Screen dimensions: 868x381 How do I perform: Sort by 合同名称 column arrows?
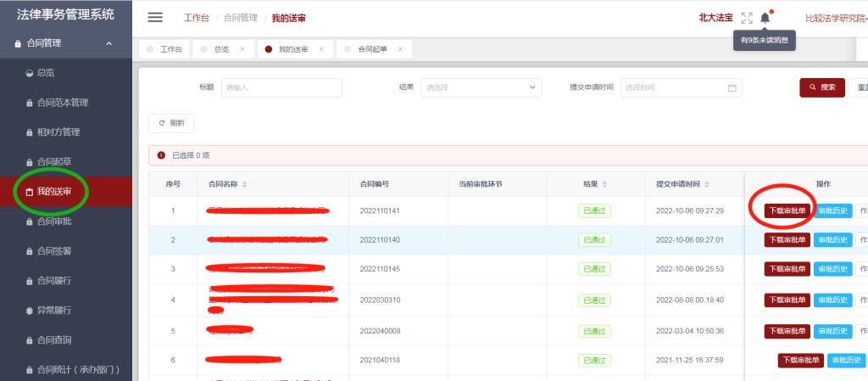click(245, 184)
